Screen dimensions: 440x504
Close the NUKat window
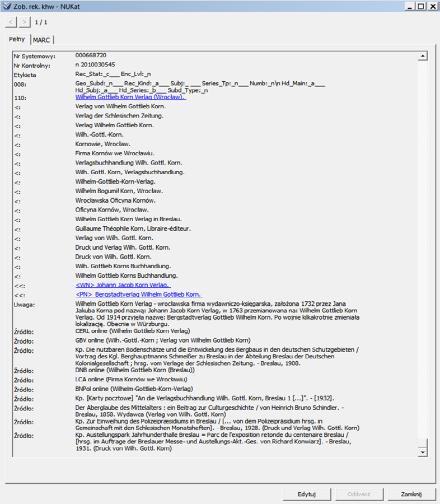click(x=433, y=6)
